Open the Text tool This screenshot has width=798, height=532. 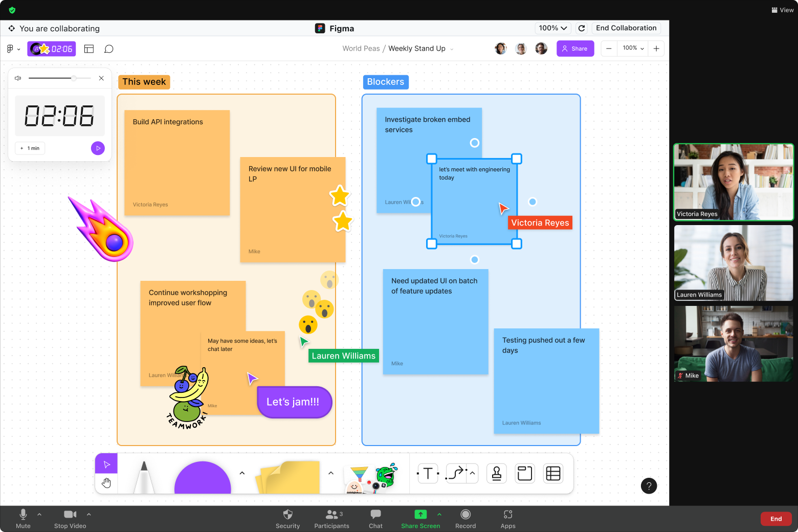pyautogui.click(x=428, y=473)
